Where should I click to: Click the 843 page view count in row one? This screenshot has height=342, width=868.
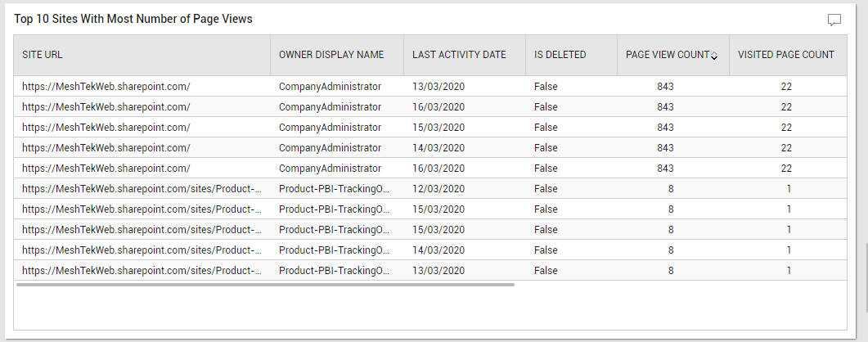pos(665,86)
